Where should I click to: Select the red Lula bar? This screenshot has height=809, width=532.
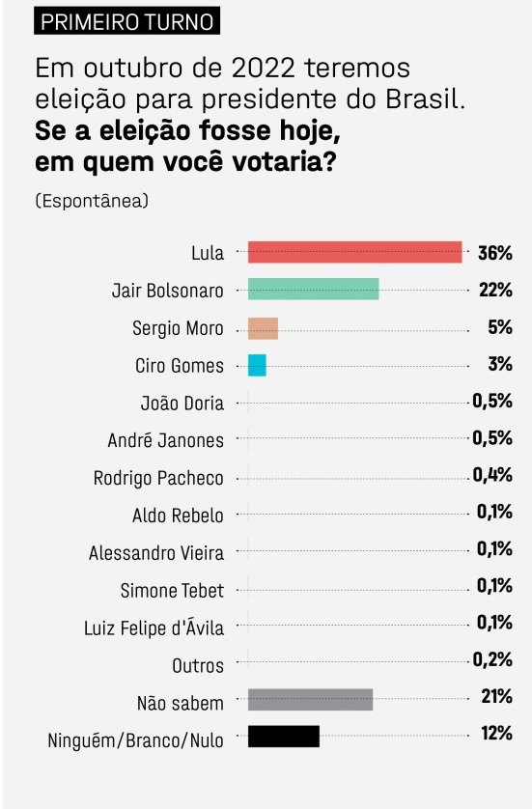pos(355,252)
